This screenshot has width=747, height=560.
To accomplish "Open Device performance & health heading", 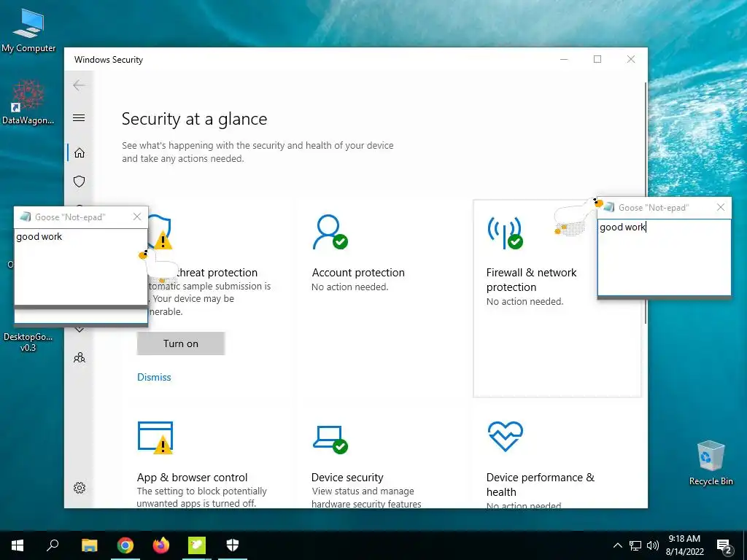I will tap(541, 484).
